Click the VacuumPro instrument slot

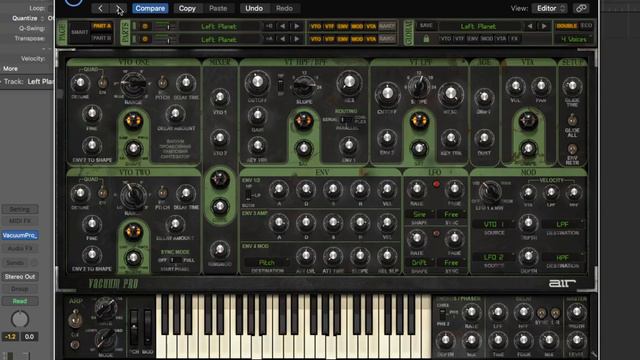[20, 236]
